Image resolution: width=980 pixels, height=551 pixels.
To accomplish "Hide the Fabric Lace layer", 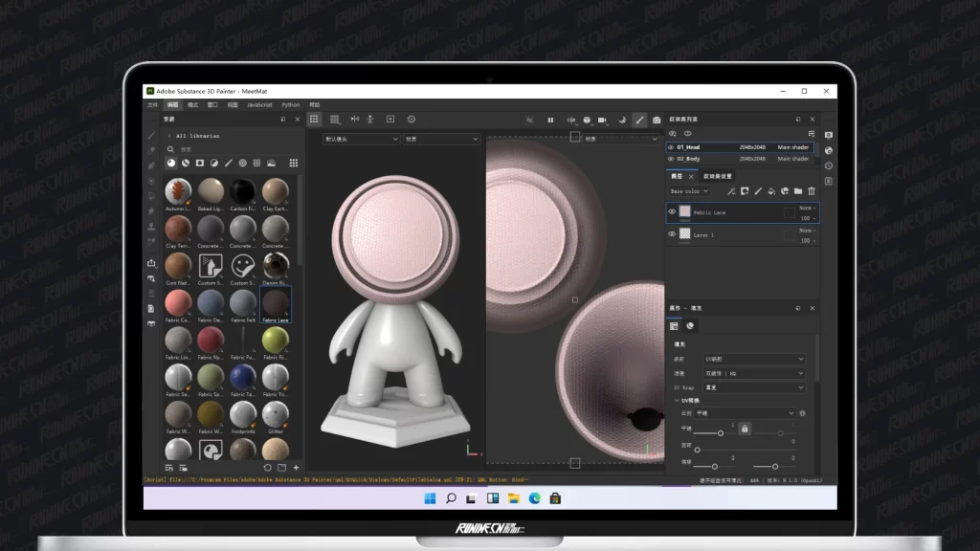I will coord(672,211).
